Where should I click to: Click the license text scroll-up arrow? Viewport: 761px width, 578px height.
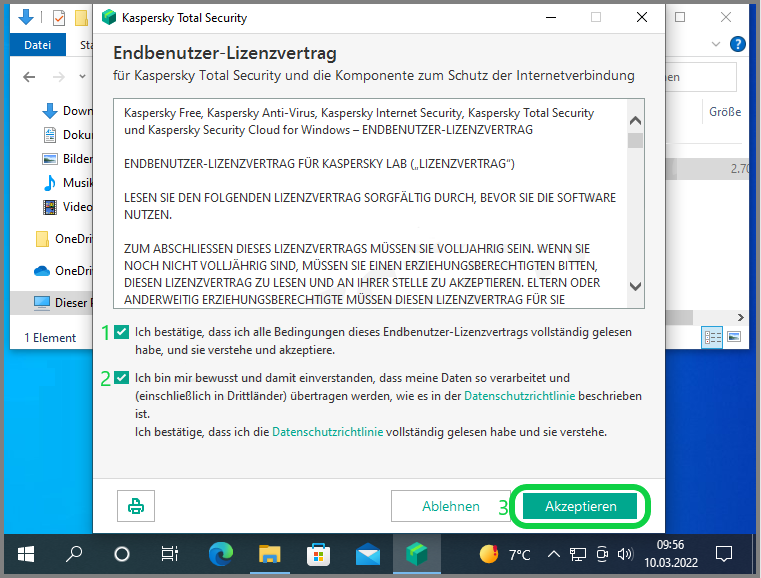pos(635,120)
